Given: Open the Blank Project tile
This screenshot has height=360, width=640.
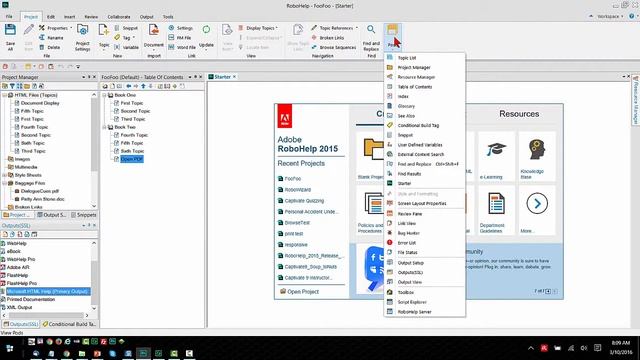Looking at the screenshot, I should pos(371,157).
